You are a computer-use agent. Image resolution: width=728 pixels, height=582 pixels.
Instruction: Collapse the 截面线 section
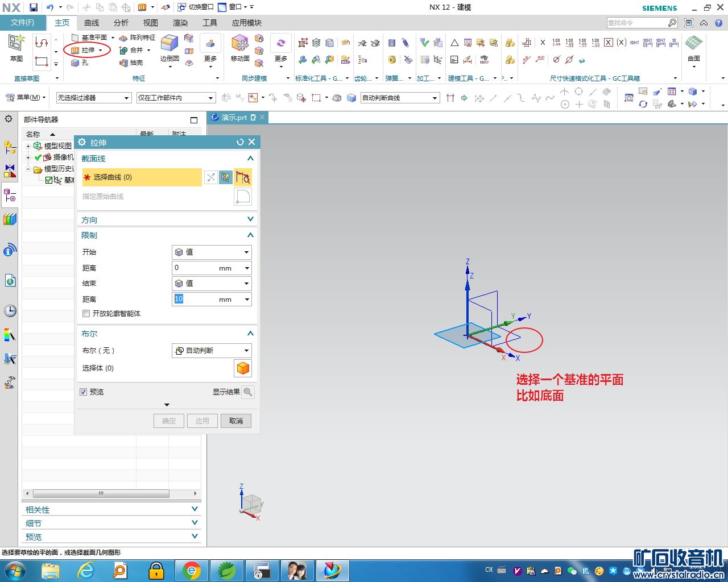[250, 158]
